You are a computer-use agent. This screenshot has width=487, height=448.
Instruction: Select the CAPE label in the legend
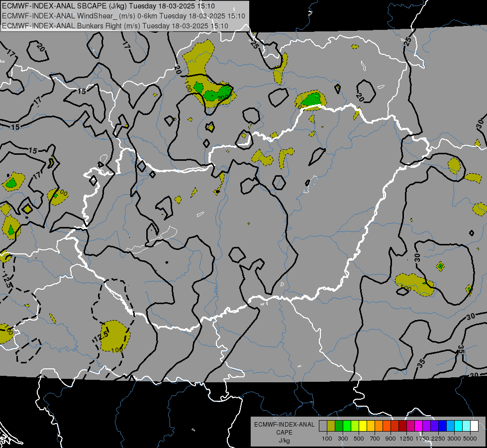pos(284,433)
